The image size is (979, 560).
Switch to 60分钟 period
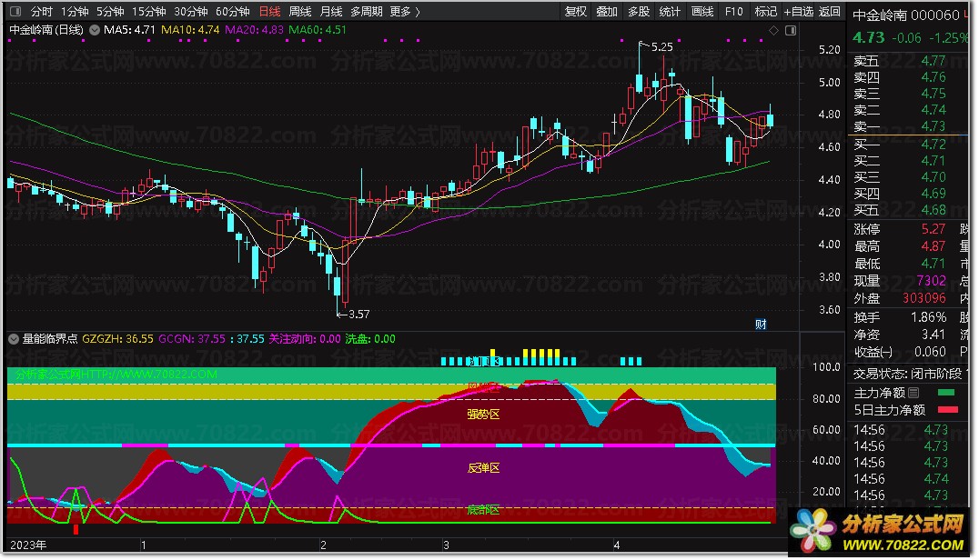(232, 11)
